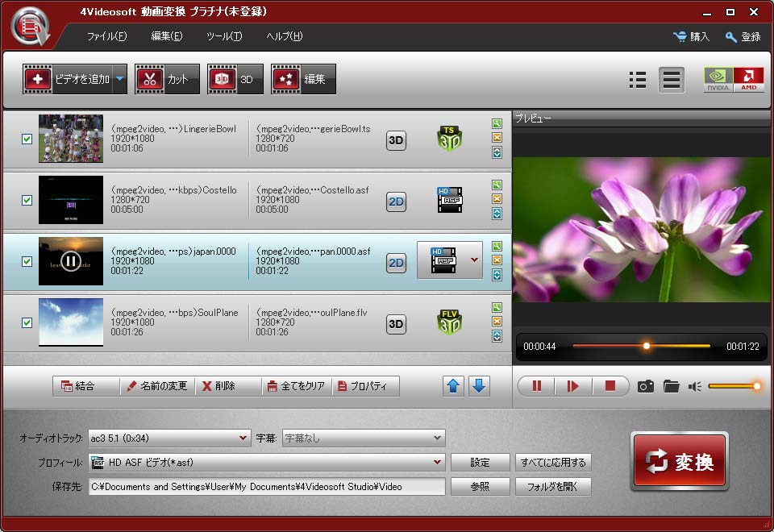Open the subtitle (字幕) dropdown

[364, 438]
